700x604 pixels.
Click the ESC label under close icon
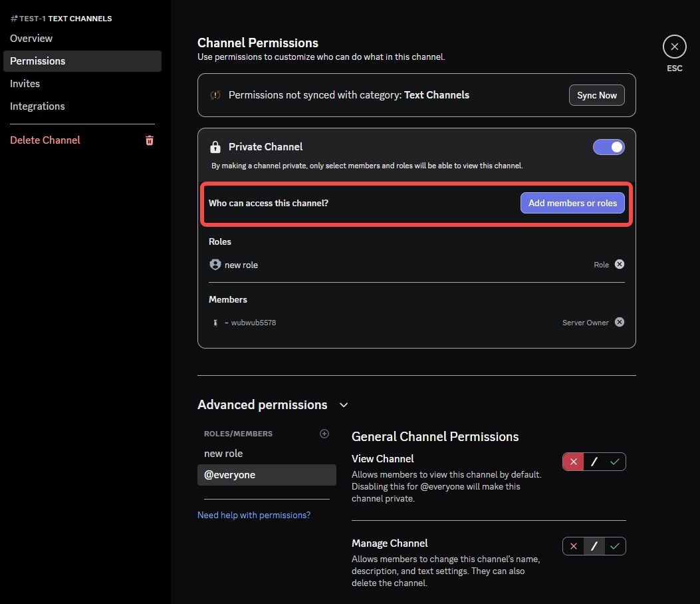pyautogui.click(x=674, y=69)
